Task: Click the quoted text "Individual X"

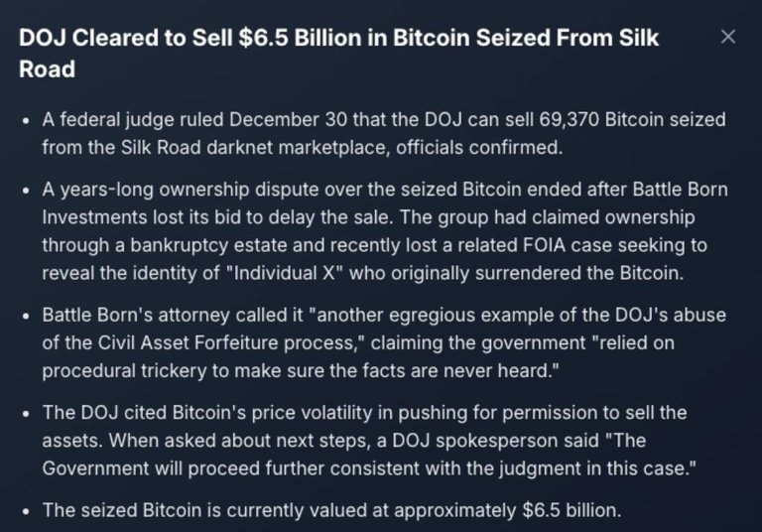Action: [285, 273]
